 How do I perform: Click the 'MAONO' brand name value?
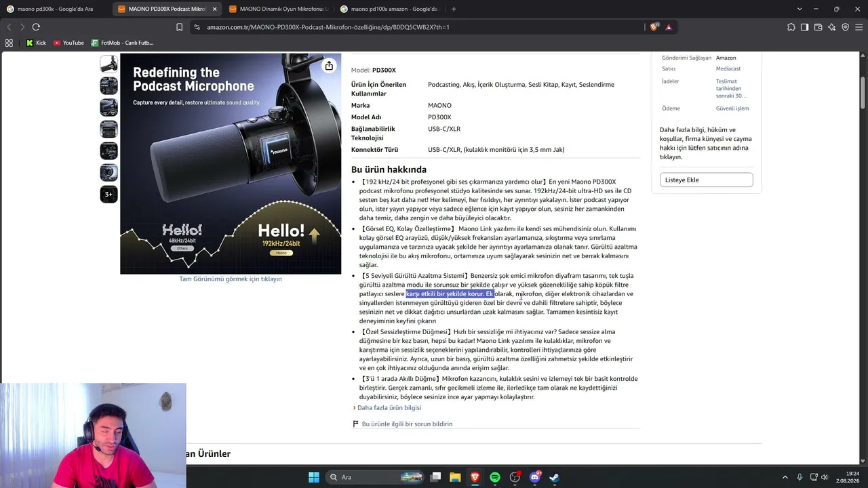click(439, 106)
